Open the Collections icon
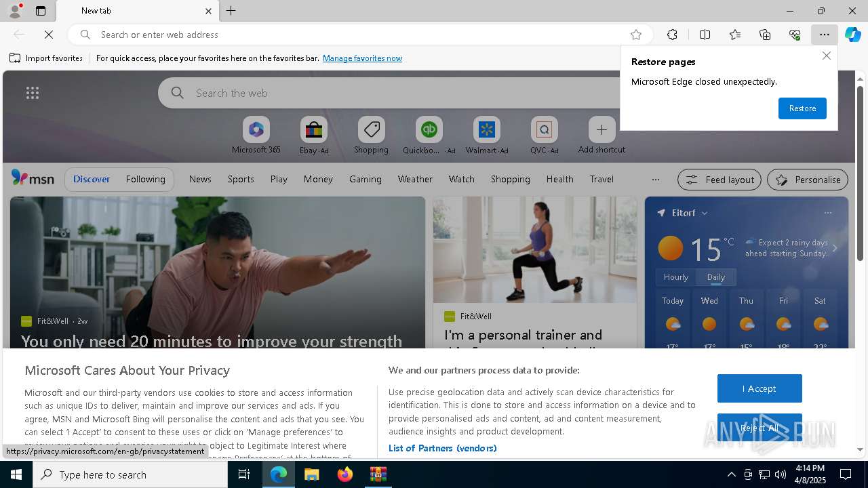The image size is (868, 488). tap(765, 35)
